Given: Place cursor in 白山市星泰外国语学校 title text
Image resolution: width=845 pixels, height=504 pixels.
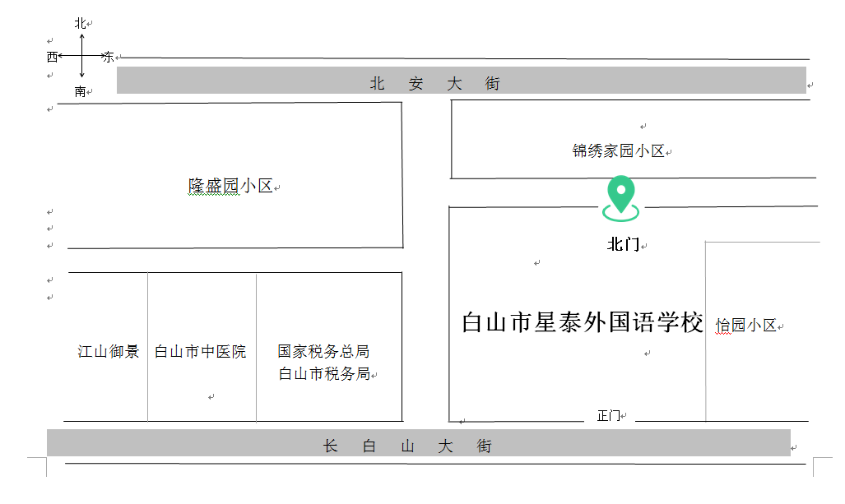Looking at the screenshot, I should (x=583, y=322).
